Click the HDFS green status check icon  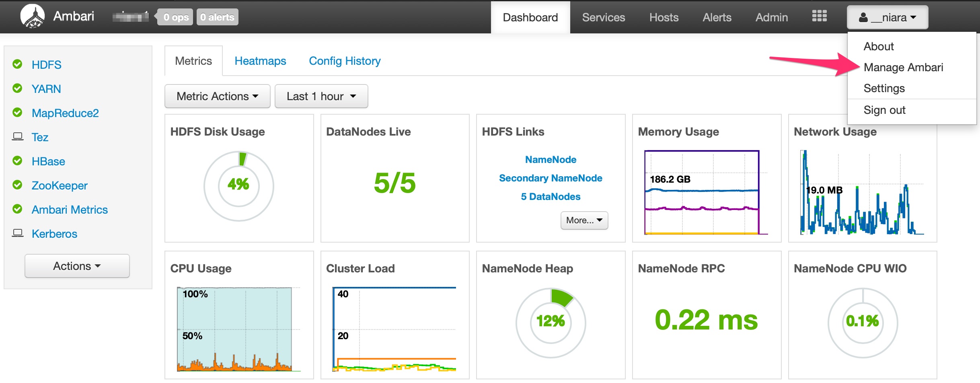coord(17,64)
